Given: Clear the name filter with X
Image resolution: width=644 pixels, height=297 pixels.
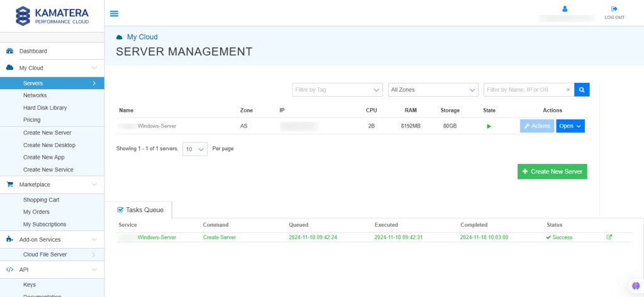Looking at the screenshot, I should [x=568, y=90].
